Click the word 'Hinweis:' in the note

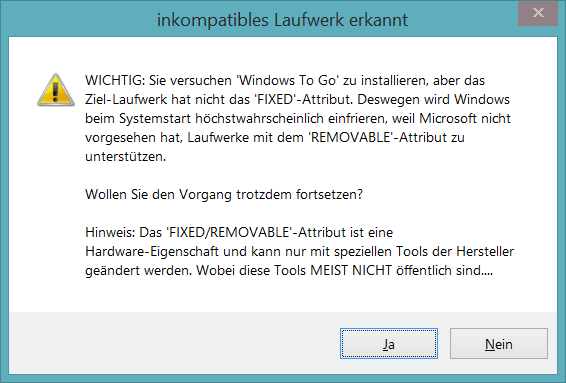(110, 232)
